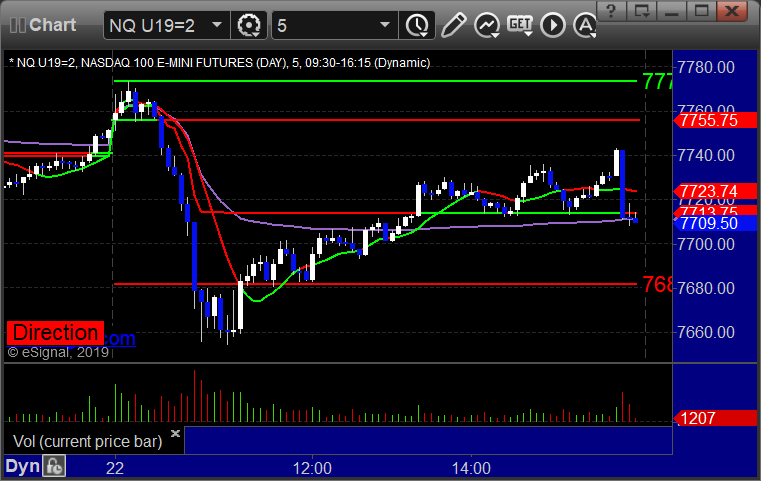Click the lock icon beside Dyn
Screen dimensions: 761x481
[x=54, y=466]
